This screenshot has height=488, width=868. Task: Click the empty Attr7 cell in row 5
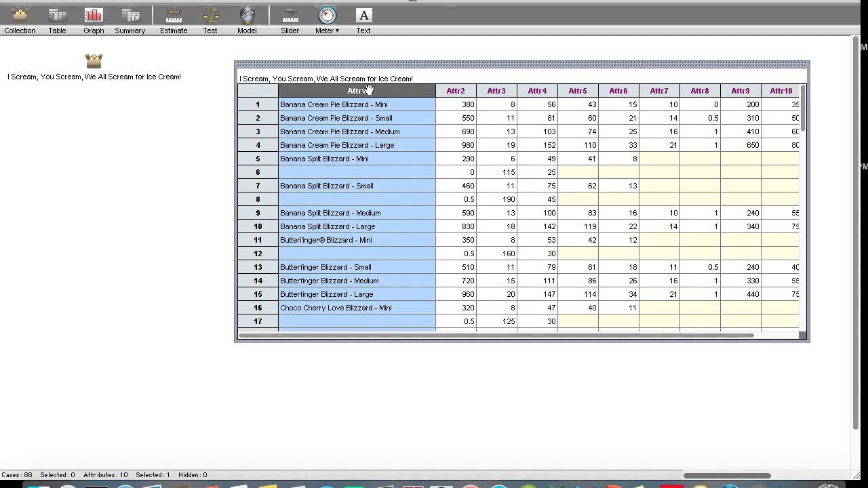(659, 159)
